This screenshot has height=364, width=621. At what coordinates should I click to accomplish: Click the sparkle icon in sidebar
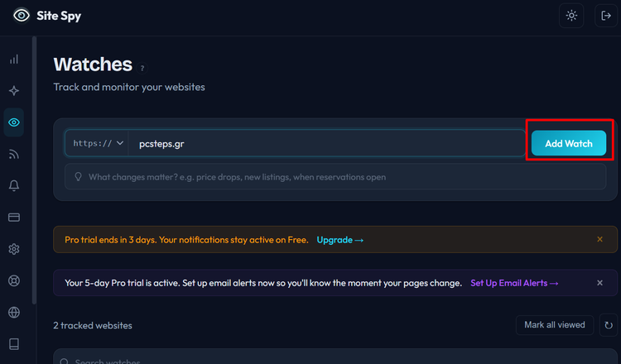(x=13, y=91)
